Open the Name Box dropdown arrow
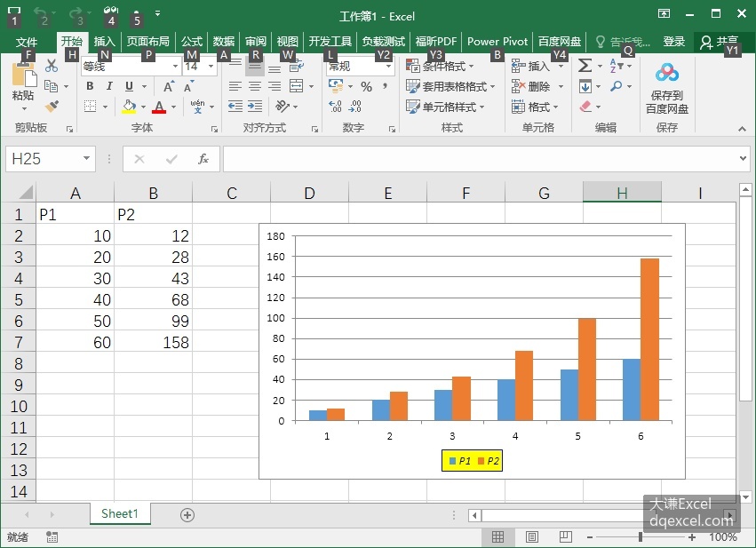The width and height of the screenshot is (756, 548). point(86,158)
